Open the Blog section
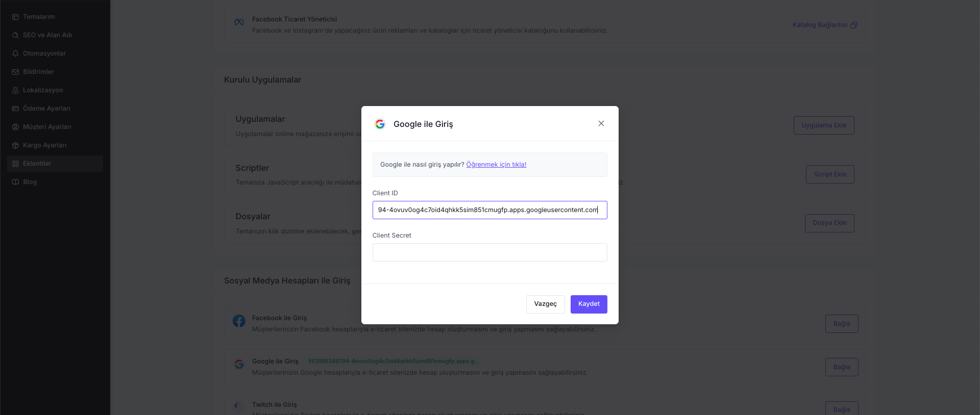980x415 pixels. 55,182
